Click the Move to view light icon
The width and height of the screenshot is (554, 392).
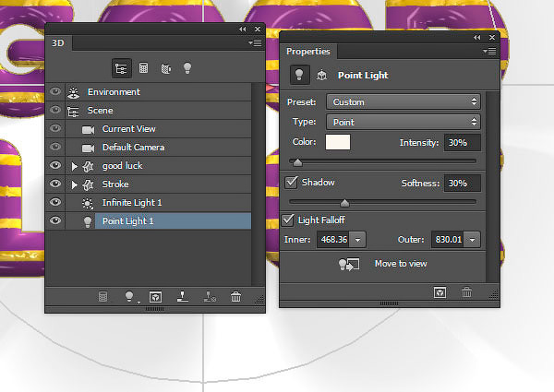point(349,264)
